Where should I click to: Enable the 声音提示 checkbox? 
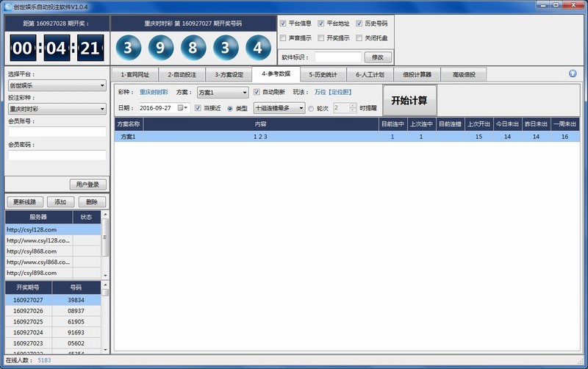point(284,38)
